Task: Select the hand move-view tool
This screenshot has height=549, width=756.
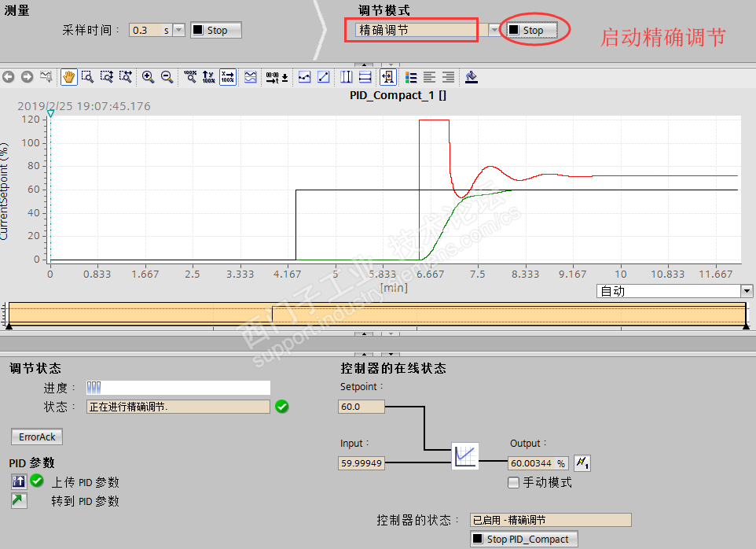Action: (x=69, y=77)
